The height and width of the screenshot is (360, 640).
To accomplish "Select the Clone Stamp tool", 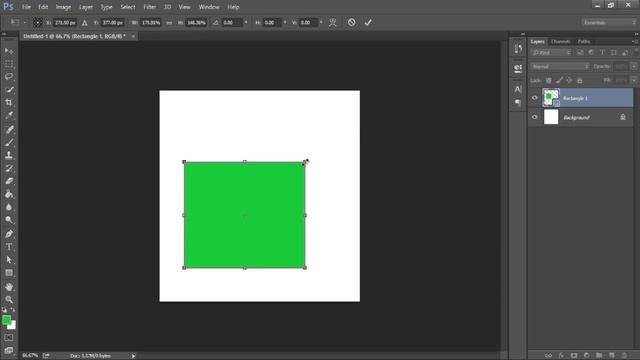I will [9, 156].
